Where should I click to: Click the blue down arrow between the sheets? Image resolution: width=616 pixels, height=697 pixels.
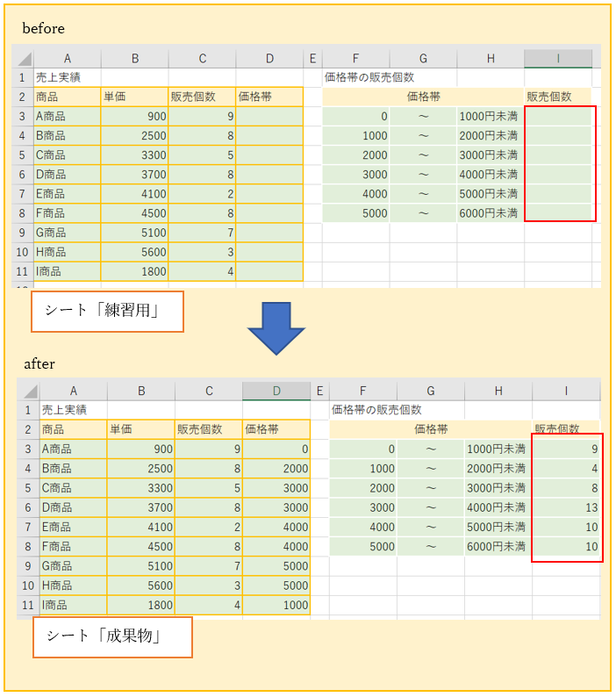[276, 327]
